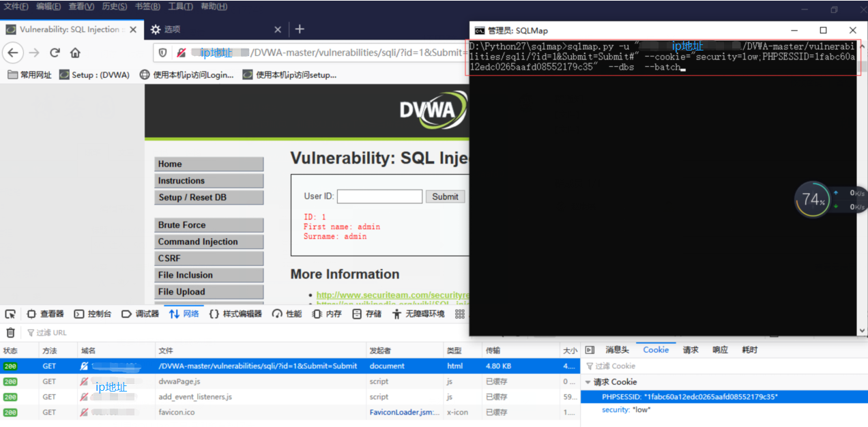Switch to the 控制台 console panel
The height and width of the screenshot is (427, 868).
tap(93, 314)
